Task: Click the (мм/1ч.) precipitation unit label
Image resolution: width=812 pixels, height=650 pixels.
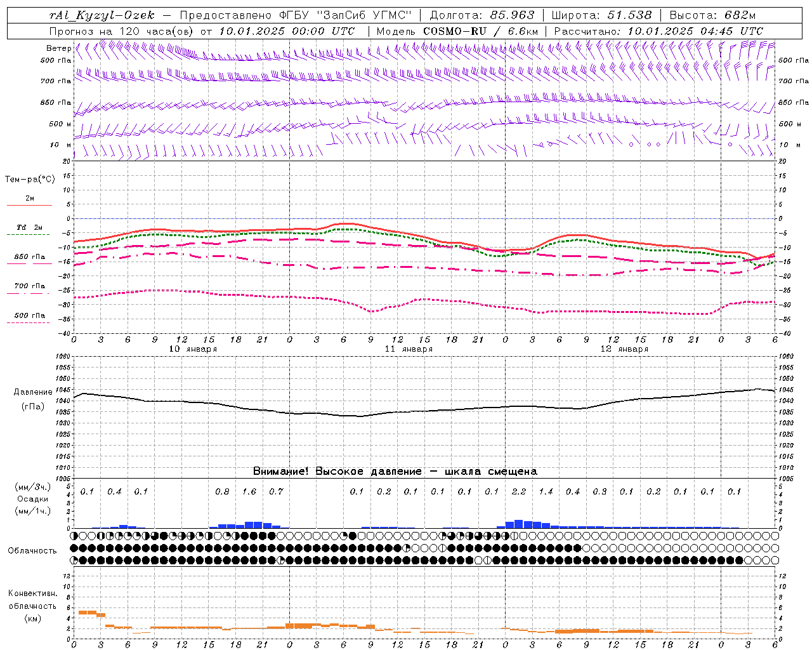Action: click(x=33, y=511)
